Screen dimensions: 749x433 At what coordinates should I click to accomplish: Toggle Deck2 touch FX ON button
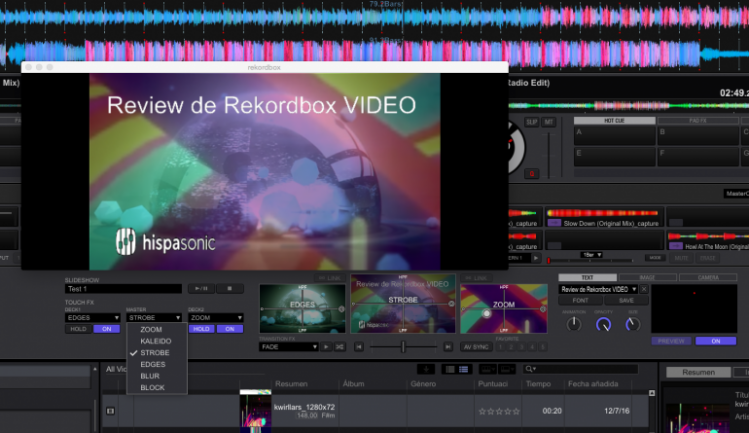click(x=230, y=329)
